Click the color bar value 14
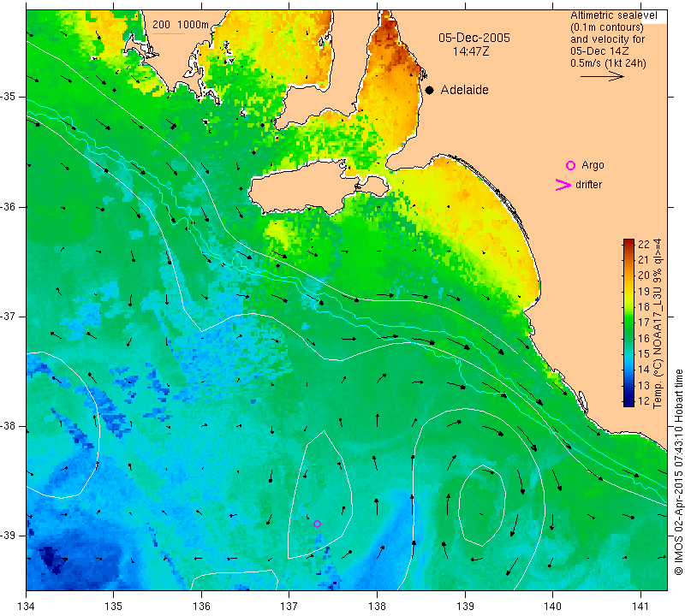 tap(644, 370)
